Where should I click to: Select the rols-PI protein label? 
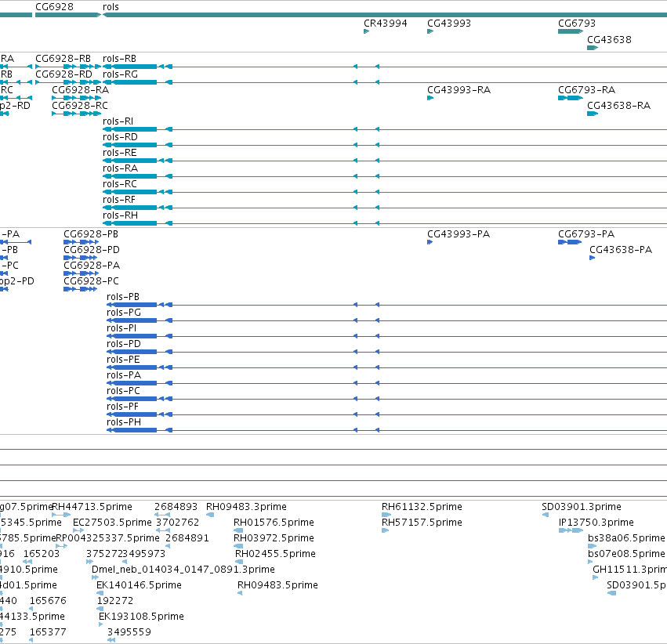(x=121, y=328)
